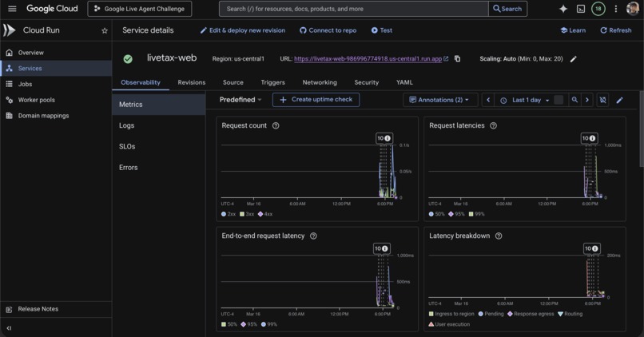The height and width of the screenshot is (337, 644).
Task: Click the Cloud Run product logo
Action: pyautogui.click(x=9, y=30)
